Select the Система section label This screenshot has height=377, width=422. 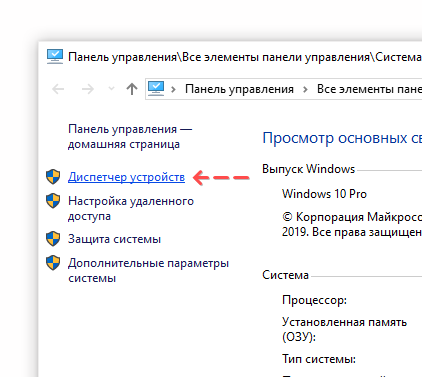(285, 275)
